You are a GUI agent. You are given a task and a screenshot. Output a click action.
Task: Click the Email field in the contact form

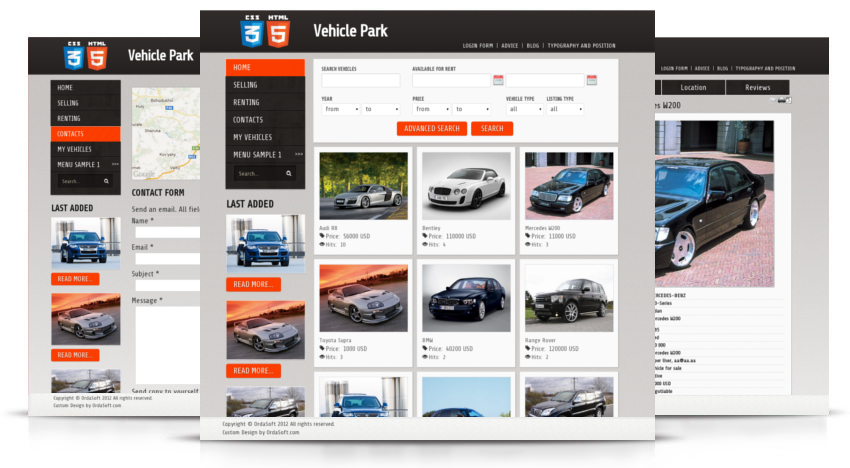pyautogui.click(x=168, y=259)
